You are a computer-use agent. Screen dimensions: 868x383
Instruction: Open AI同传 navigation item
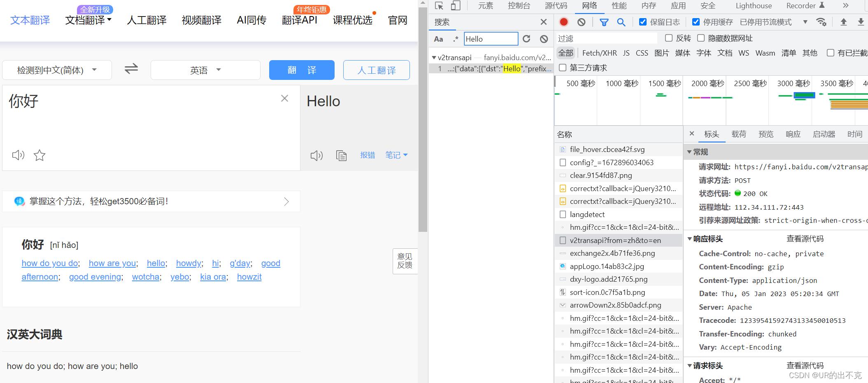pos(251,20)
